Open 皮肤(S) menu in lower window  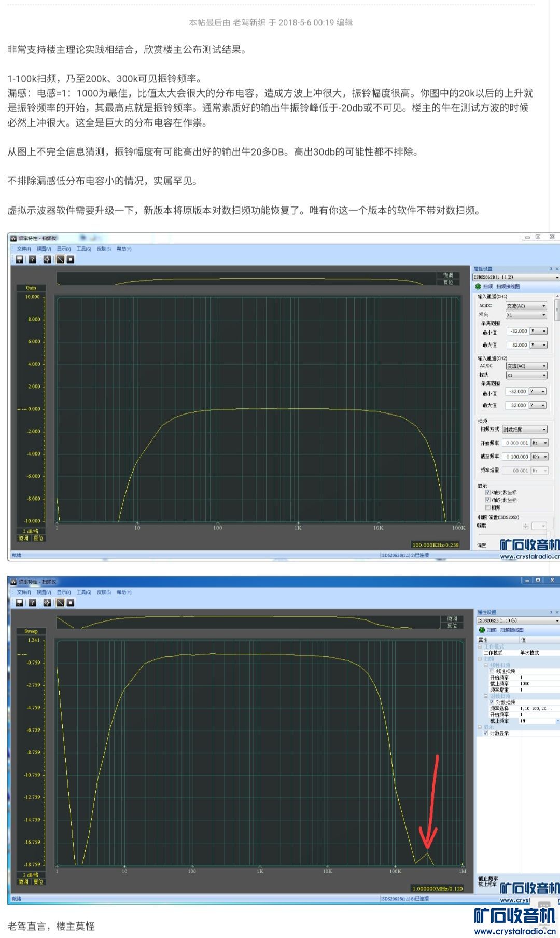click(x=104, y=592)
